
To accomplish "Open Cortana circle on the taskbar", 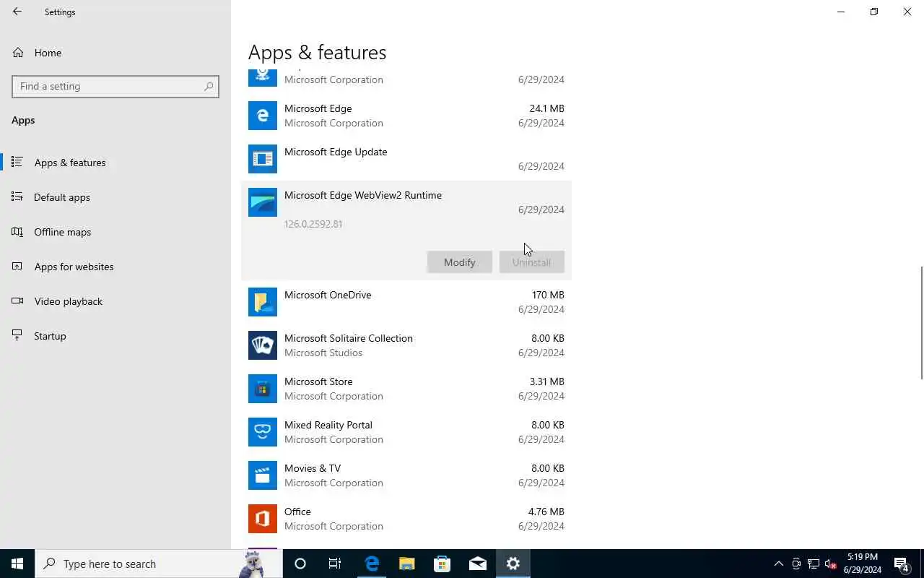I will pos(300,564).
